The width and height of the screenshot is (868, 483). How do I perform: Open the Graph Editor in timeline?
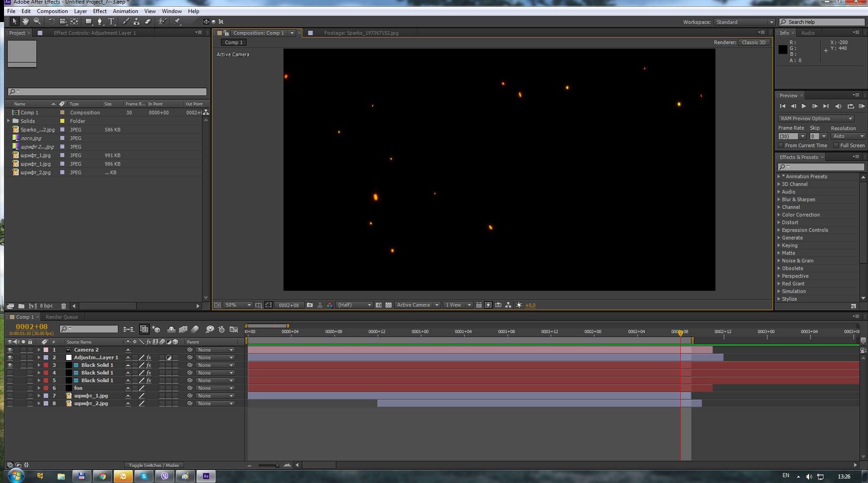coord(234,329)
